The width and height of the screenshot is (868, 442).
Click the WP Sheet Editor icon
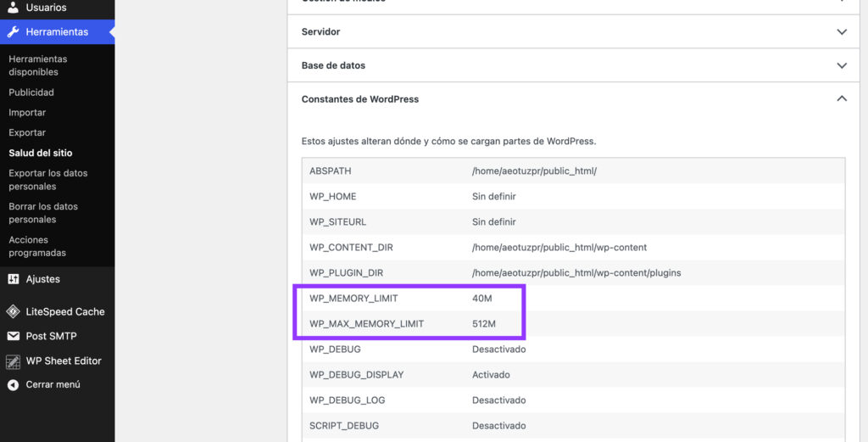pos(13,361)
